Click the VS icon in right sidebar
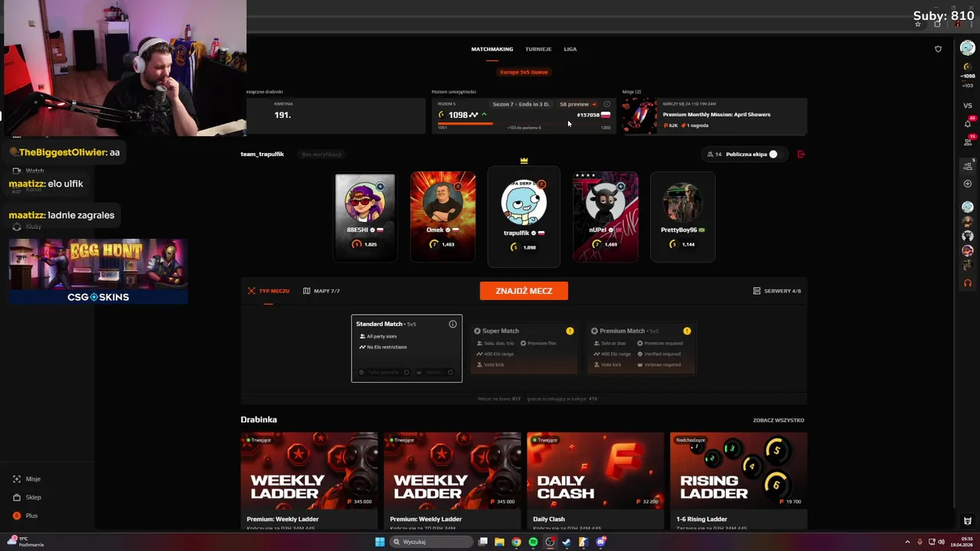The height and width of the screenshot is (551, 980). (x=968, y=106)
